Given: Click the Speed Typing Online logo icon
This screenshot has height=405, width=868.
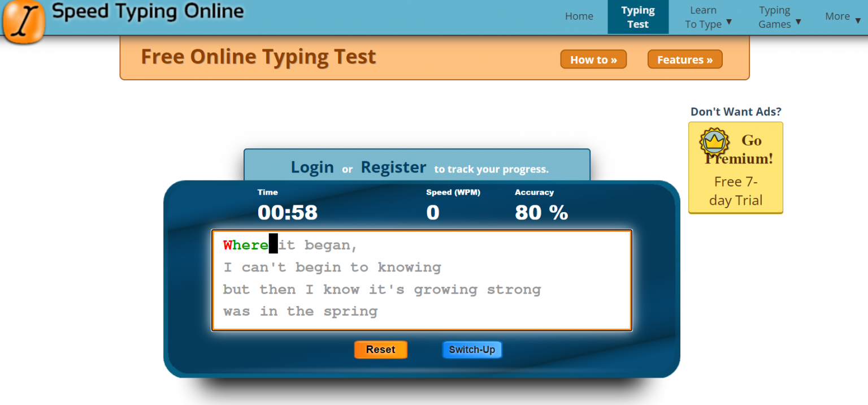Looking at the screenshot, I should click(24, 23).
